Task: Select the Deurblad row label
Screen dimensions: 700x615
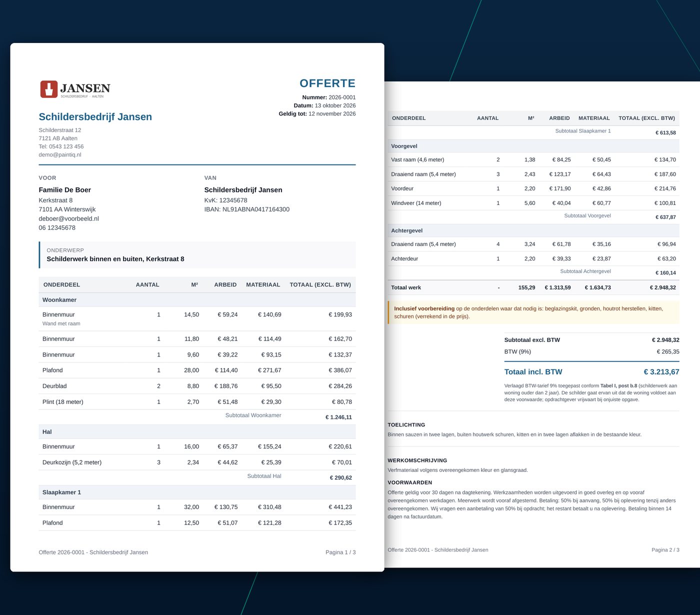Action: [54, 386]
